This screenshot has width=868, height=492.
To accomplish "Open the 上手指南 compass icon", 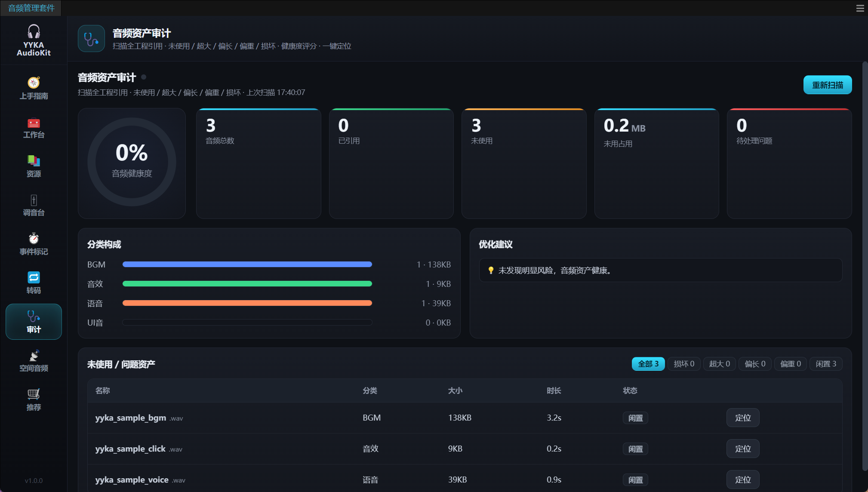I will [x=34, y=83].
